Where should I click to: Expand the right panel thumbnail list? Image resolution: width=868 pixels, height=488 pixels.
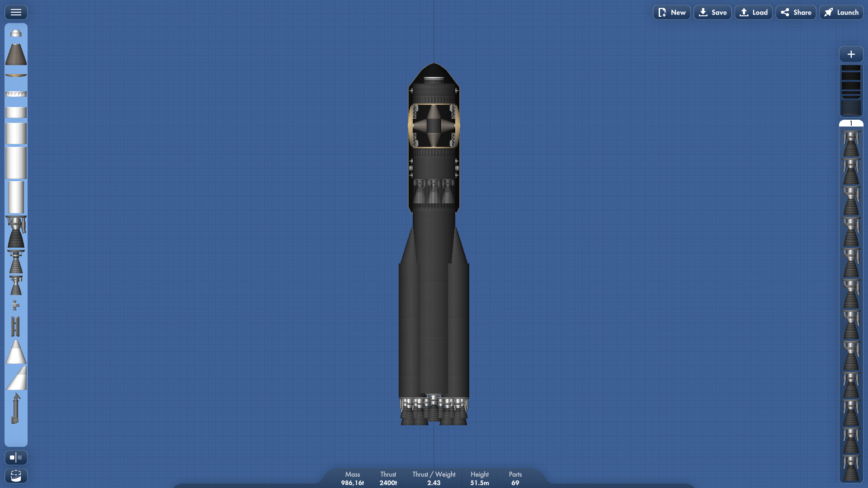851,92
